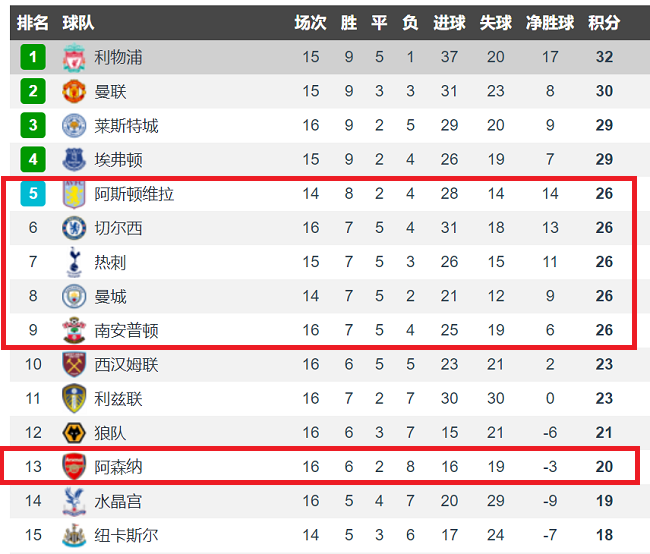Click the 场次 column header

[x=310, y=23]
